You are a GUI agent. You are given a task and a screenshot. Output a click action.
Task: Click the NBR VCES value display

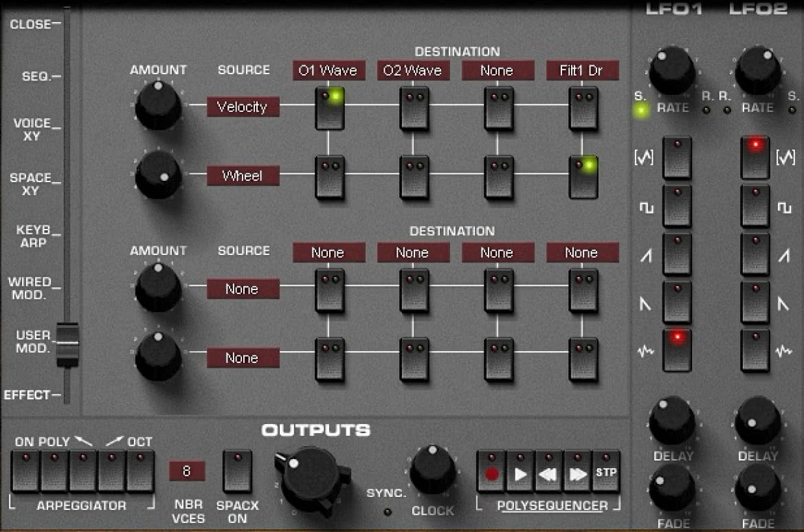[187, 471]
